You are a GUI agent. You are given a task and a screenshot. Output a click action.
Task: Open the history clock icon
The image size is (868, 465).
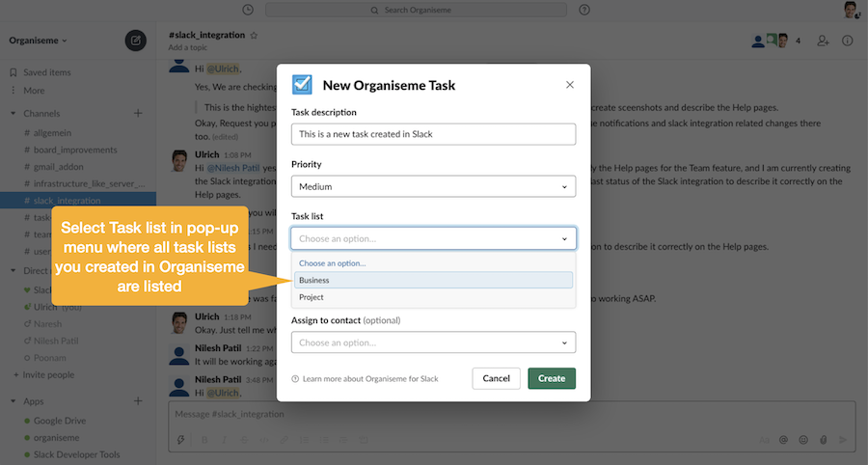tap(248, 10)
